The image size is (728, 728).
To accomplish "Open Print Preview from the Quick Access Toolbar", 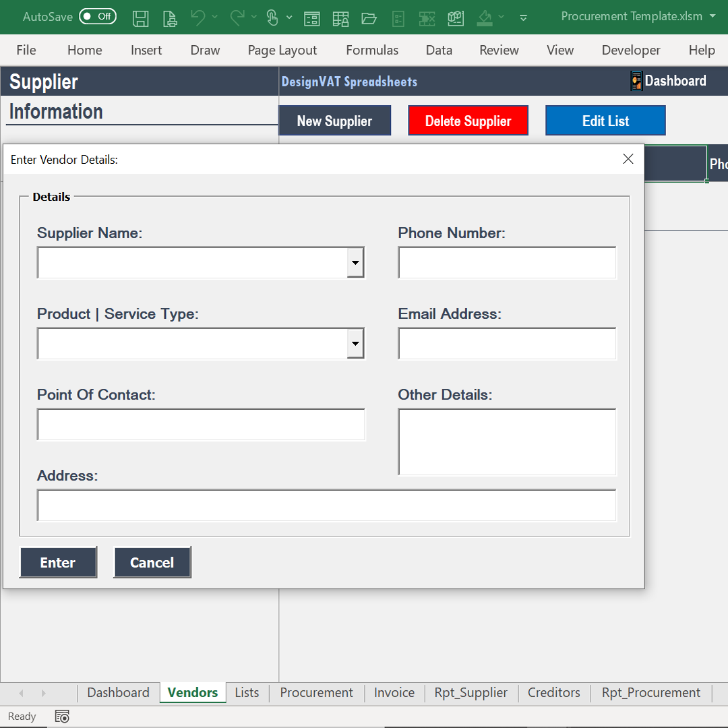I will click(x=170, y=17).
